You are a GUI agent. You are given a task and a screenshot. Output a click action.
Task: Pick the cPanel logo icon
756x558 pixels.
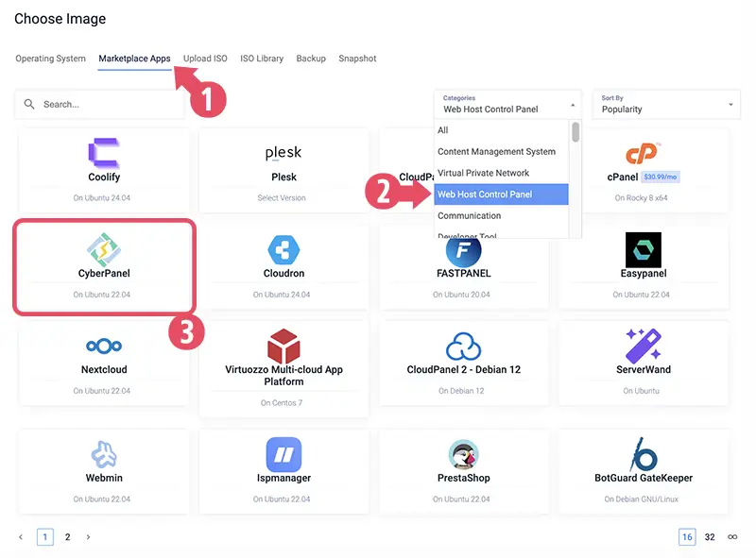644,153
